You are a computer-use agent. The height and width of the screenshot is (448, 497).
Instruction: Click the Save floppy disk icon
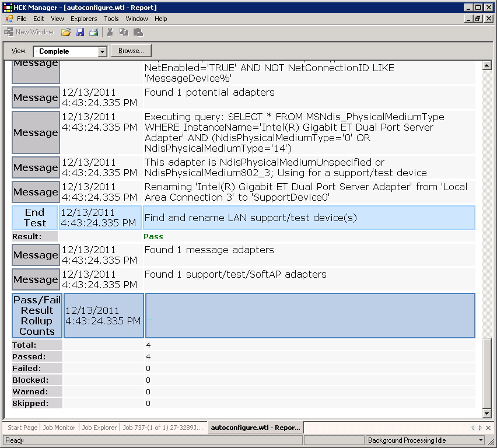pos(80,32)
